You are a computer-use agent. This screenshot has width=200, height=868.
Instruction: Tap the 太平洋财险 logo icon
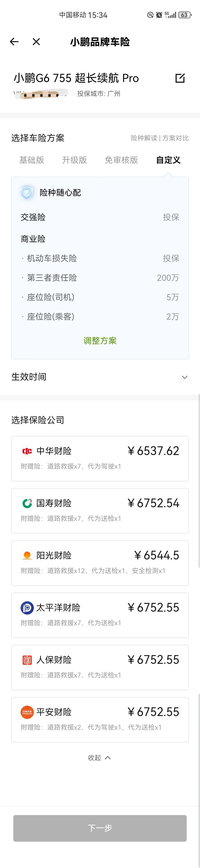coord(27,608)
